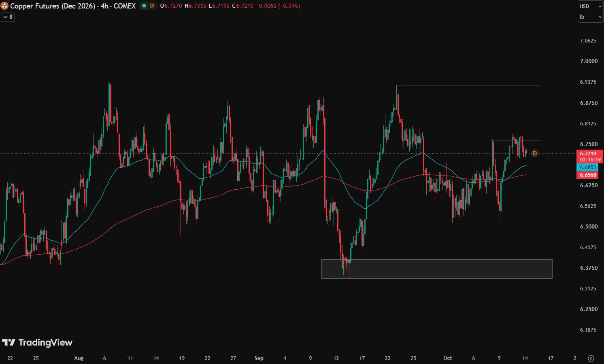Click the 6.3750 price axis label
The height and width of the screenshot is (364, 604).
coord(589,268)
